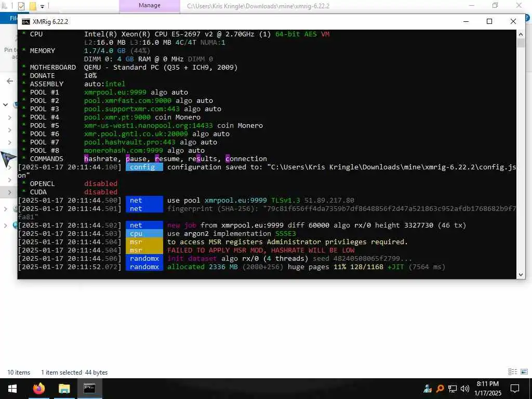
Task: Open File Explorer from the taskbar
Action: click(x=64, y=389)
